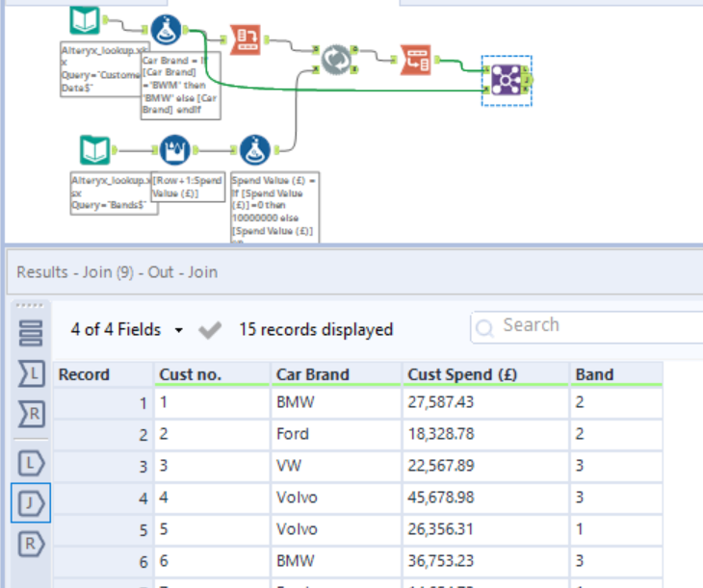Select the red tool before the Join
The height and width of the screenshot is (588, 703).
[416, 60]
